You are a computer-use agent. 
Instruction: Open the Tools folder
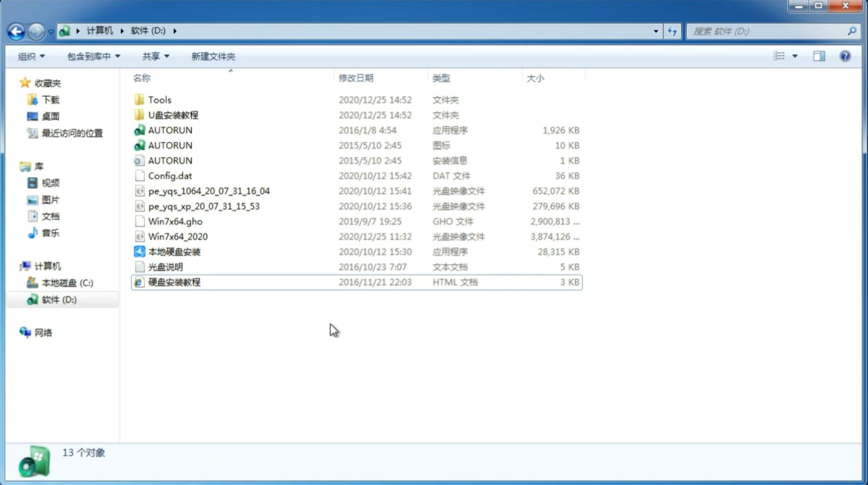click(160, 99)
